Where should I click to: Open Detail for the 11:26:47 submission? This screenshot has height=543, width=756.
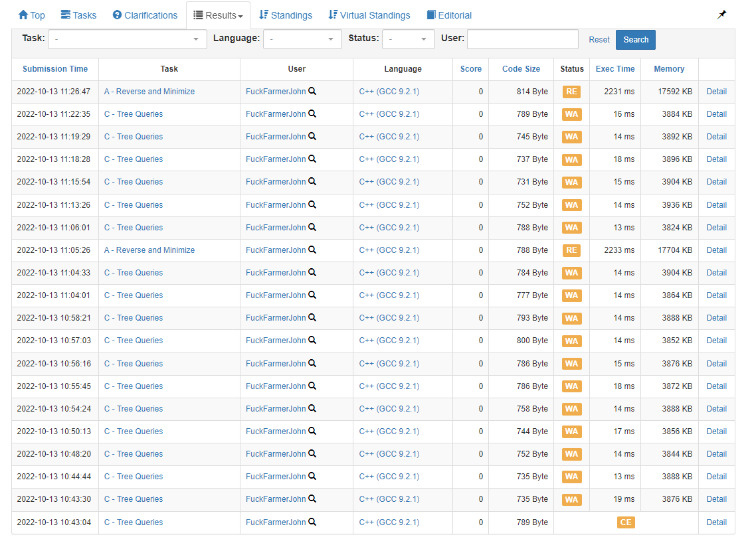pos(716,92)
